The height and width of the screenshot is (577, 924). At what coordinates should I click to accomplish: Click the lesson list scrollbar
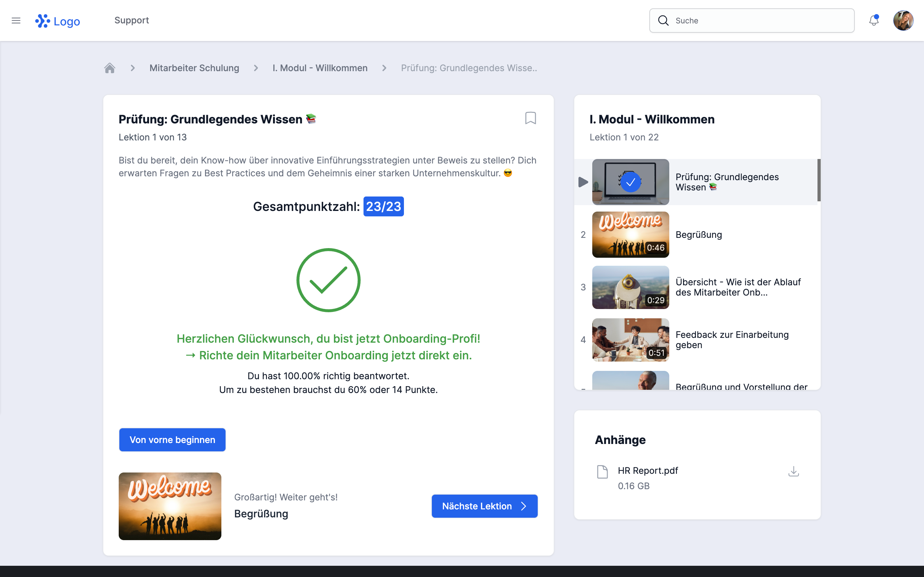coord(819,180)
